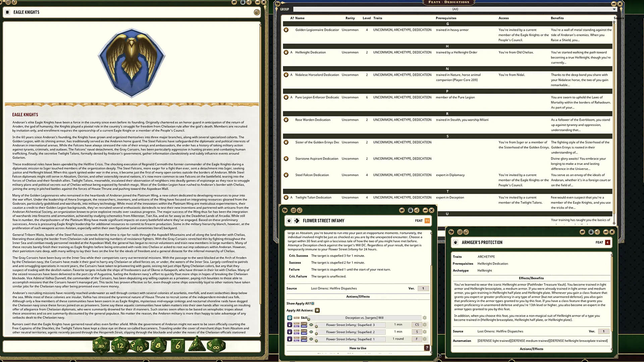Select the d6 cube die
The height and width of the screenshot is (362, 644).
(178, 346)
